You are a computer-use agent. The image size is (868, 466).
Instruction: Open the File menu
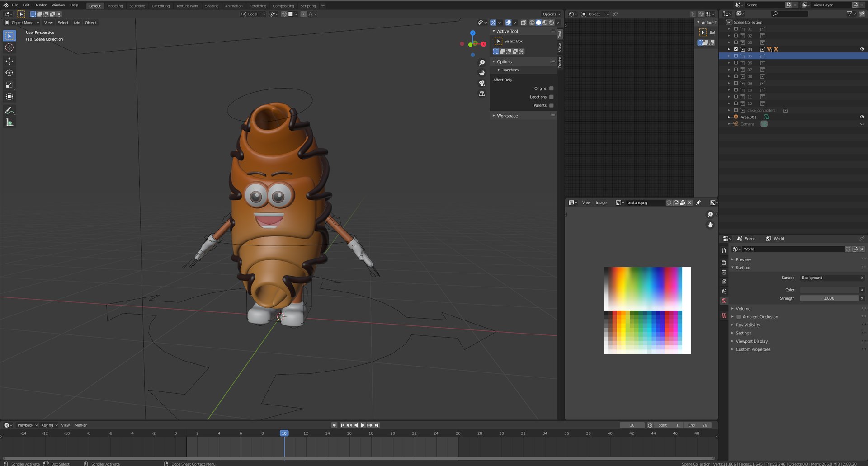click(x=15, y=5)
